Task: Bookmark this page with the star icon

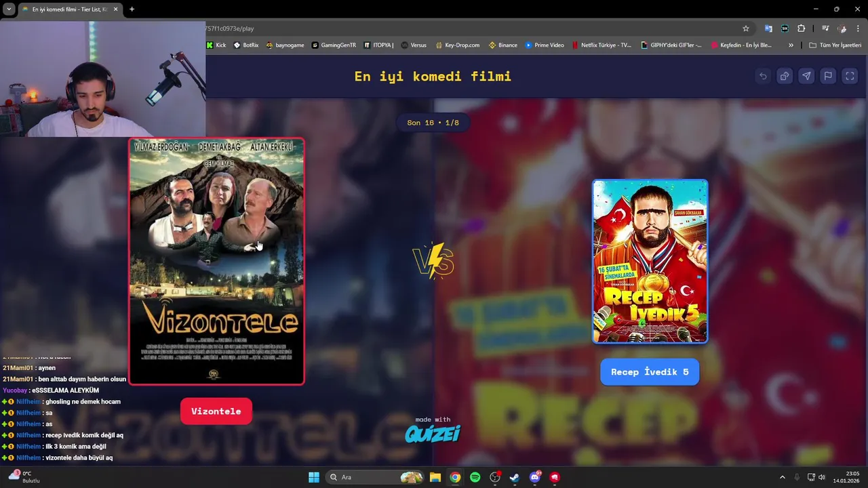Action: coord(746,28)
